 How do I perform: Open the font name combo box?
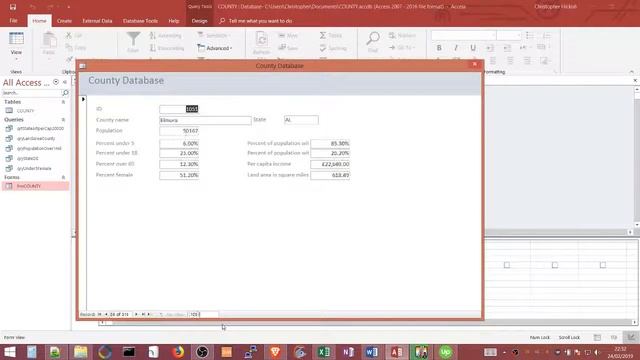coord(464,36)
